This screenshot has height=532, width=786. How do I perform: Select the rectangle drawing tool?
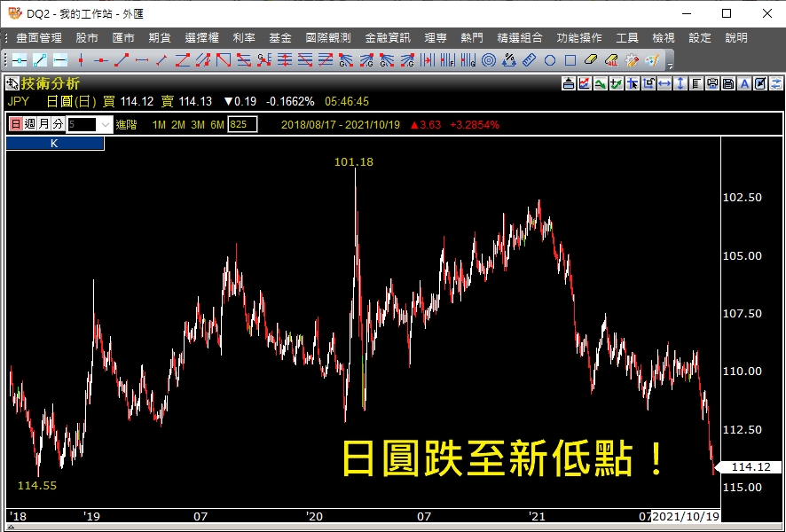[x=570, y=60]
